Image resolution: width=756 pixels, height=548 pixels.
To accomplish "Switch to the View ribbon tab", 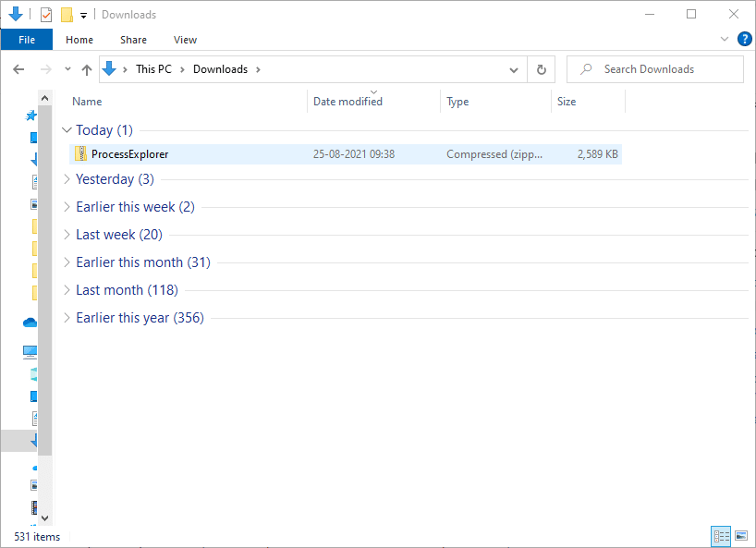I will pyautogui.click(x=185, y=40).
